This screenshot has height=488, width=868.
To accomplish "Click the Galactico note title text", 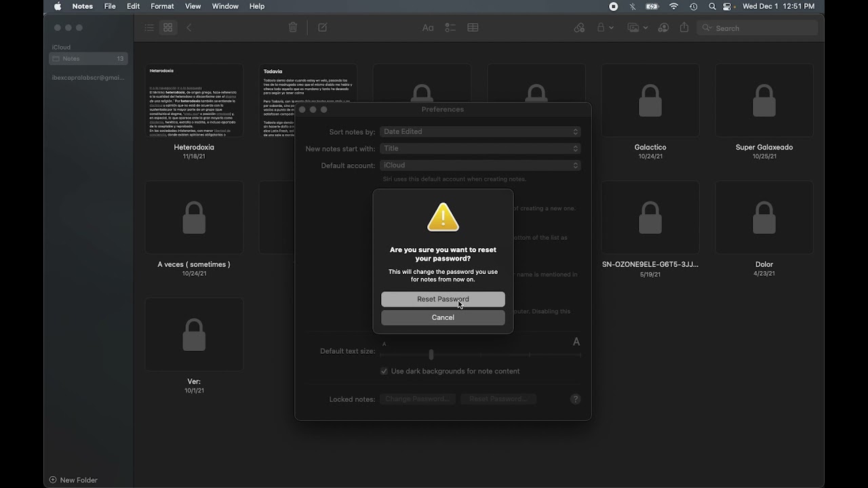I will 650,147.
